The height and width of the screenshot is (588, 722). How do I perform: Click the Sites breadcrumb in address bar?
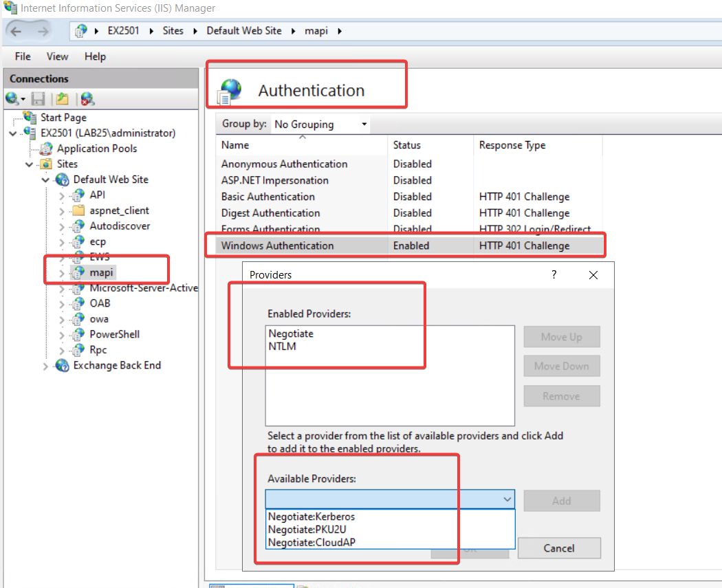(173, 31)
